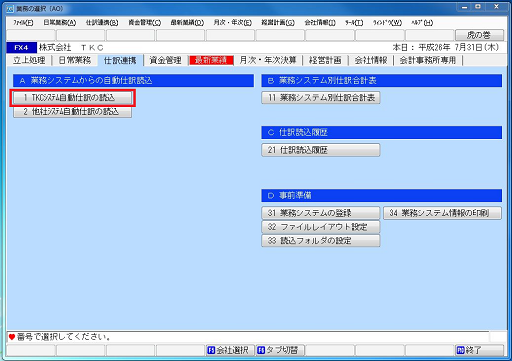Screen dimensions: 512x361
Task: Open the 日常業務(A) menu
Action: (x=60, y=23)
